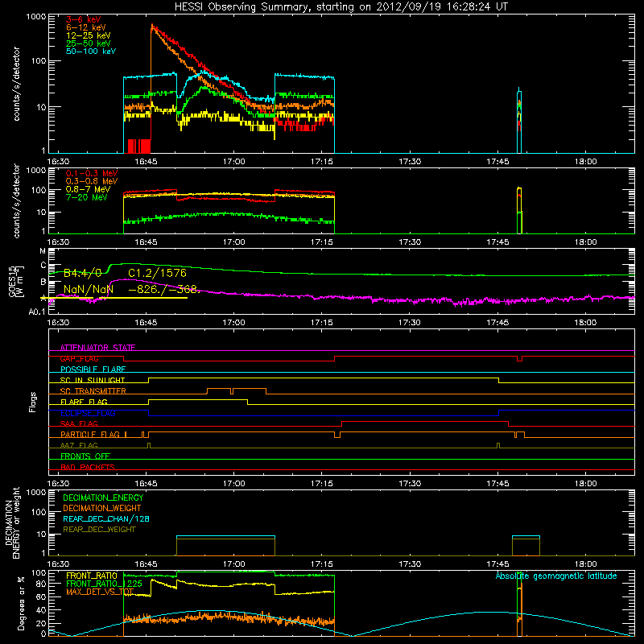Image resolution: width=644 pixels, height=644 pixels.
Task: Select the -826./-368. position annotation
Action: point(164,289)
